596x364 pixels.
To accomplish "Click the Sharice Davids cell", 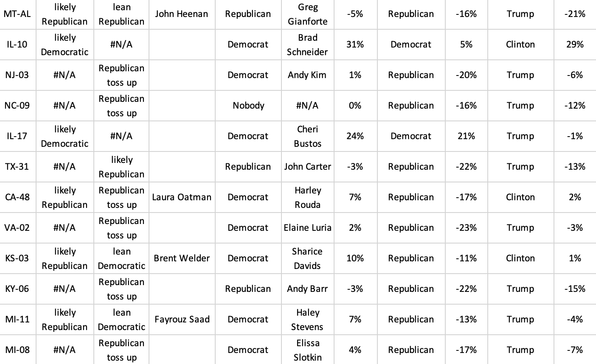I will coord(307,258).
